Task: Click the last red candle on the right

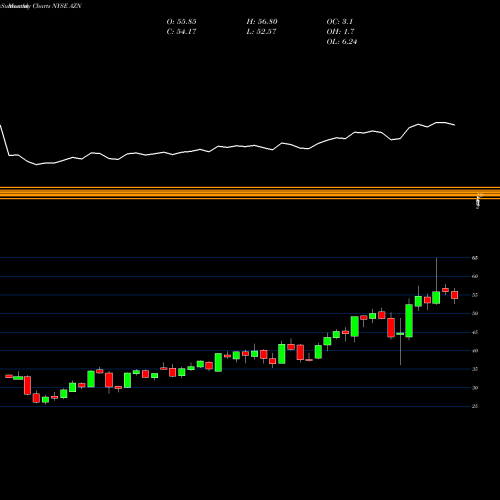Action: tap(454, 295)
